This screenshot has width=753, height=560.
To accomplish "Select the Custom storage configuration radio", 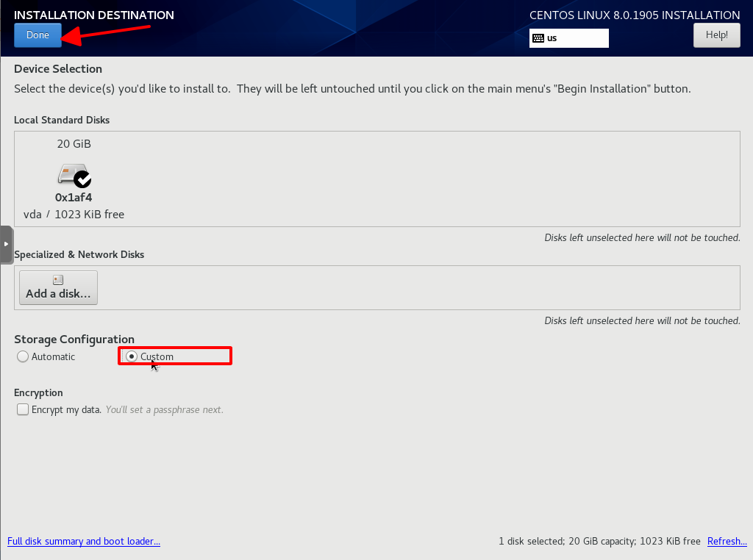I will click(x=132, y=356).
